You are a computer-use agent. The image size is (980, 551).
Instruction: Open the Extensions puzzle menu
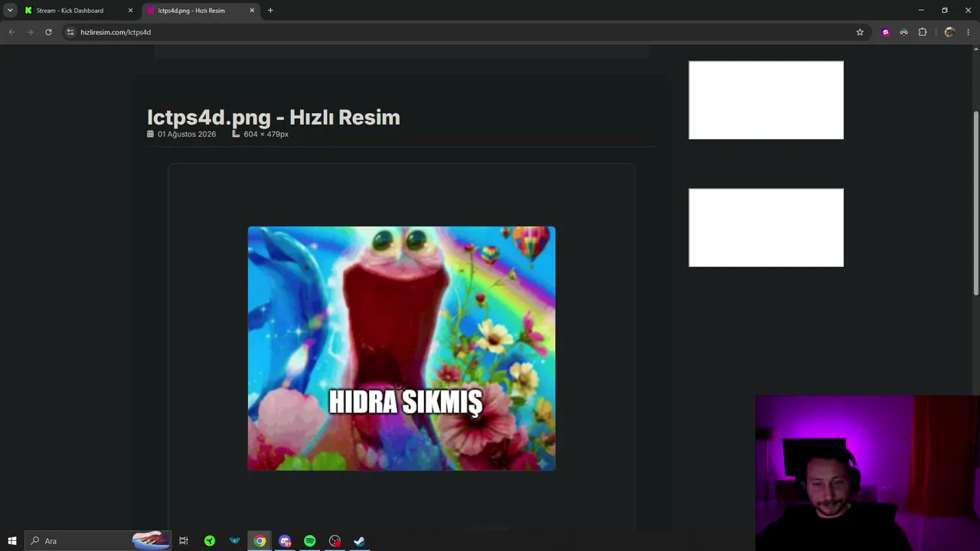tap(923, 32)
